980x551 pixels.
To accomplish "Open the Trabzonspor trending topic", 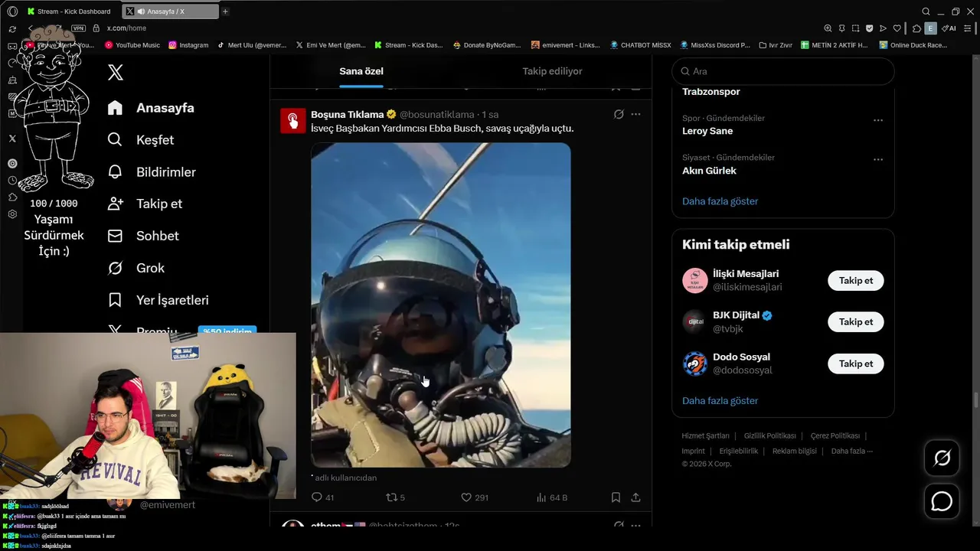I will click(x=710, y=92).
